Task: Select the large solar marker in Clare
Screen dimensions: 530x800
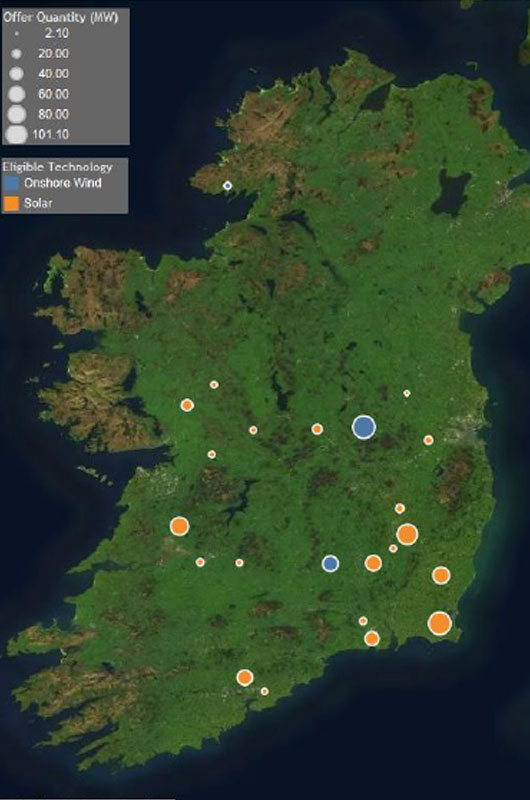Action: [180, 526]
